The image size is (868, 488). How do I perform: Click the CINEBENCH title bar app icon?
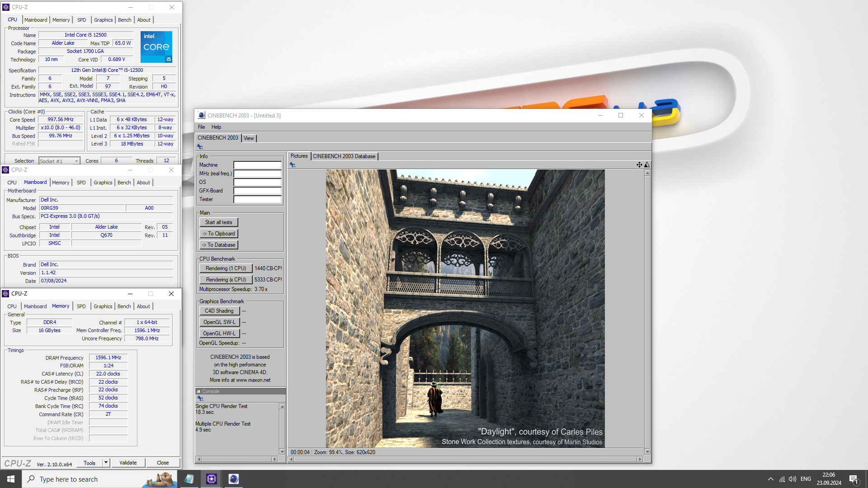(x=202, y=116)
